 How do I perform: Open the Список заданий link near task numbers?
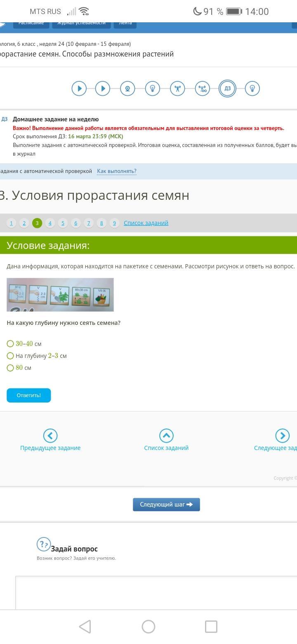click(x=146, y=223)
